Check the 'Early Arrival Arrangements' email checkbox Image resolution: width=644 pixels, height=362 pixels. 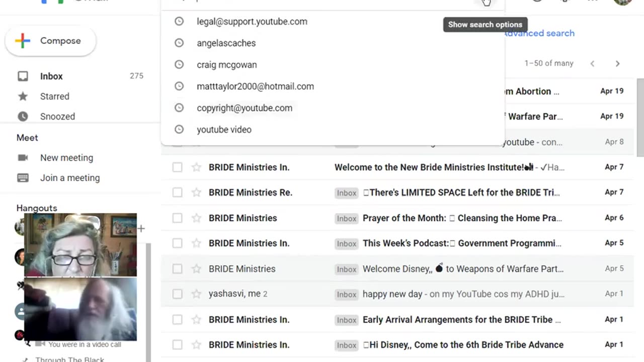coord(177,320)
